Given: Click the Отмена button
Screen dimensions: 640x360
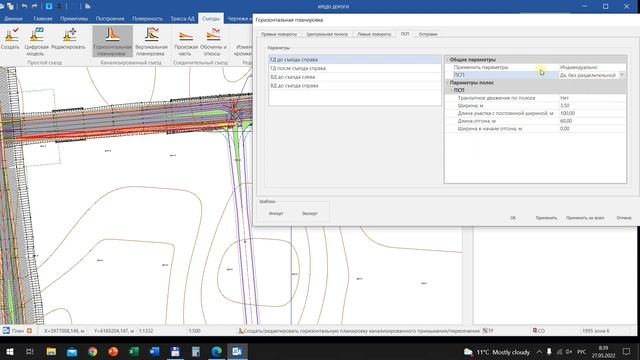Looking at the screenshot, I should (624, 218).
